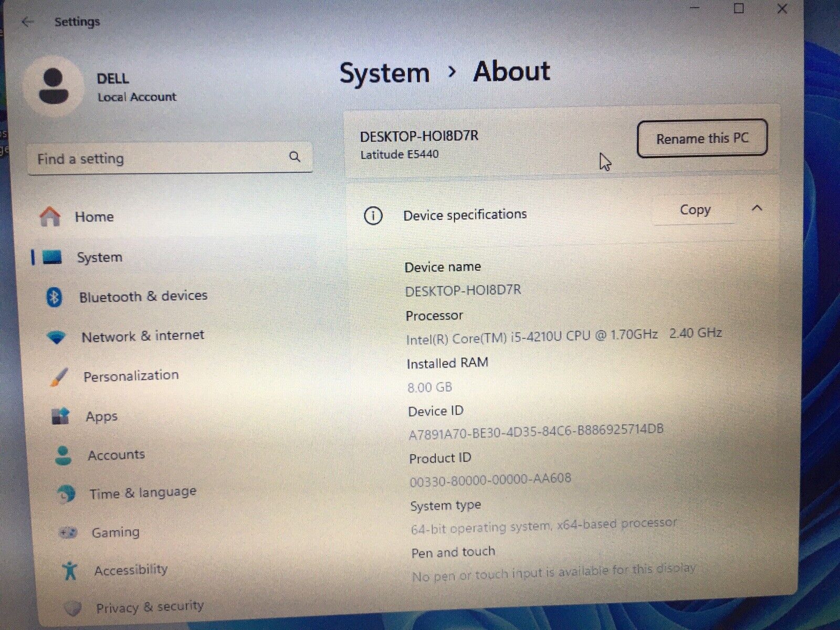The height and width of the screenshot is (630, 840).
Task: Close the Settings window
Action: 782,8
